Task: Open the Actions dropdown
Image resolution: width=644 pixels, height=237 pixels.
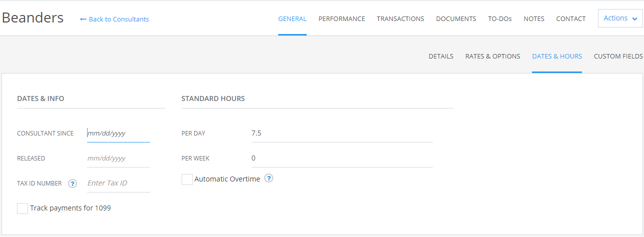Action: click(620, 18)
